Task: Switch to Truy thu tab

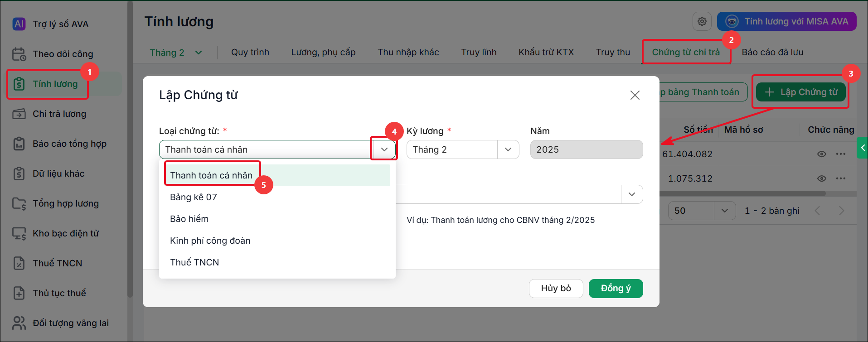Action: pos(613,53)
